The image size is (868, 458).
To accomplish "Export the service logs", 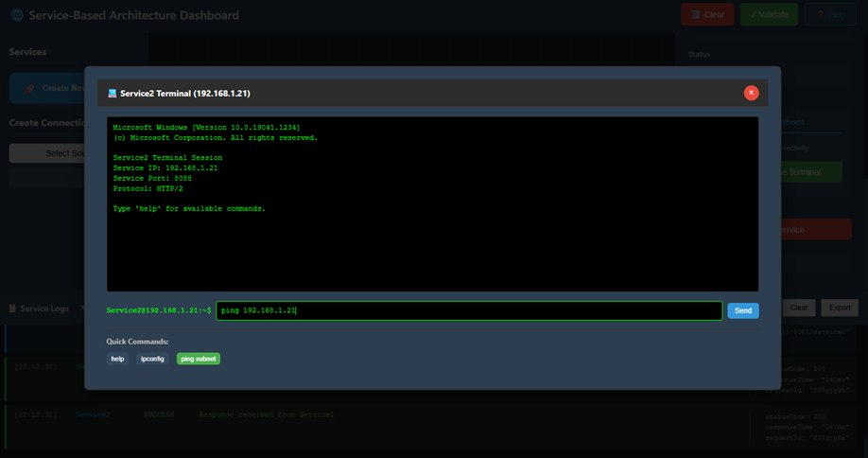I will [x=840, y=308].
